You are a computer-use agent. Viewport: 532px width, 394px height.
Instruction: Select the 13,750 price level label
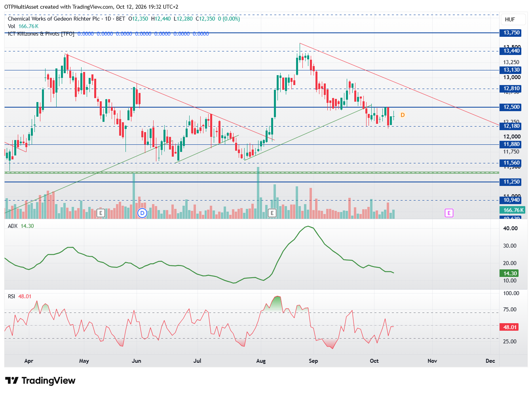tap(511, 33)
